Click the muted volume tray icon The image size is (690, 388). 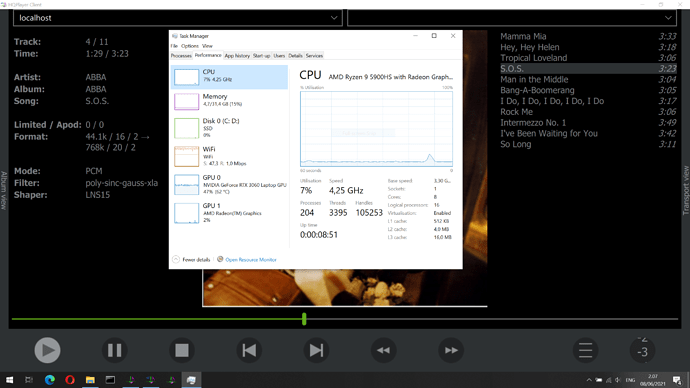click(618, 380)
